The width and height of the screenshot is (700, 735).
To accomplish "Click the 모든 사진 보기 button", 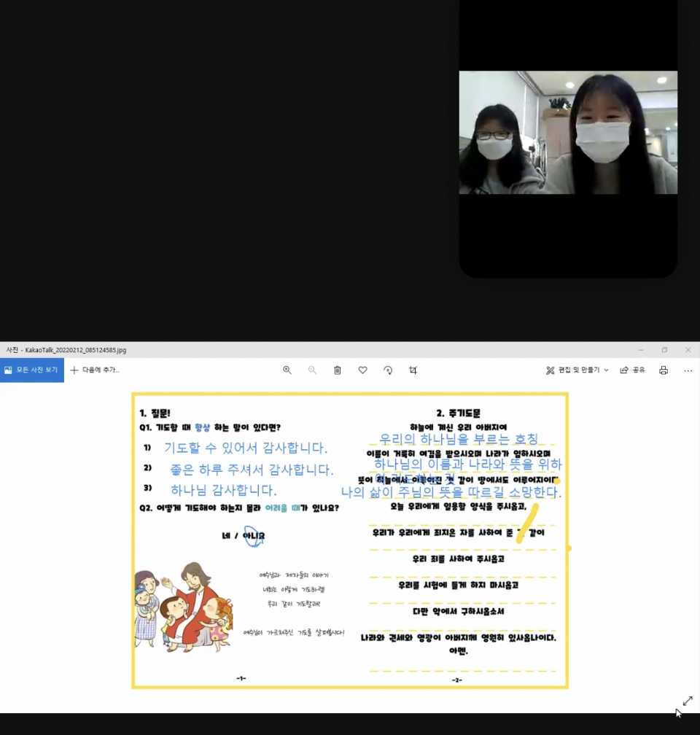I will click(x=32, y=370).
